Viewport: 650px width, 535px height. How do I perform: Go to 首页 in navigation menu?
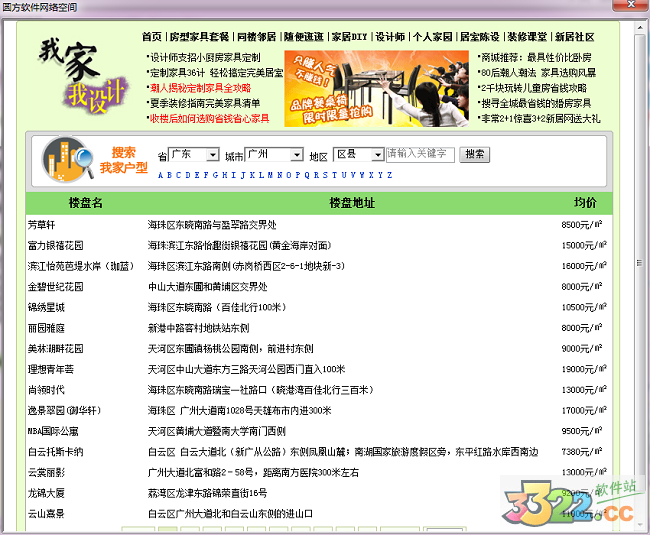[151, 36]
